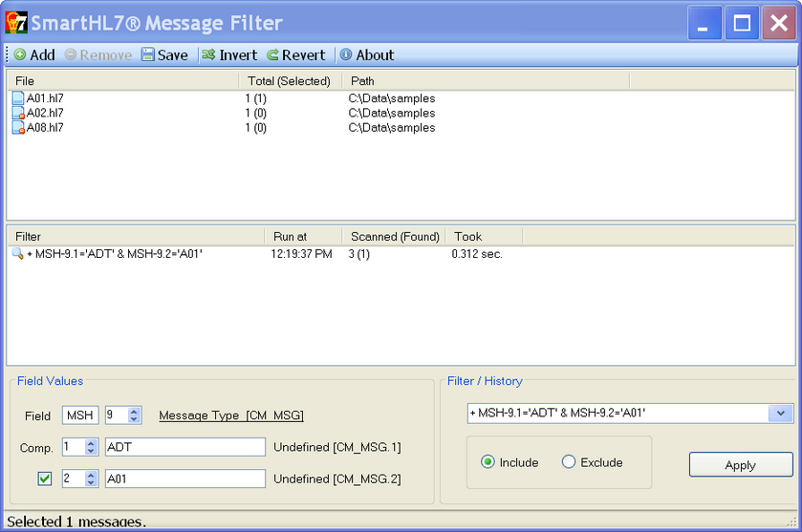Open the Message Type [CM_MSG] link
This screenshot has height=532, width=802.
231,415
